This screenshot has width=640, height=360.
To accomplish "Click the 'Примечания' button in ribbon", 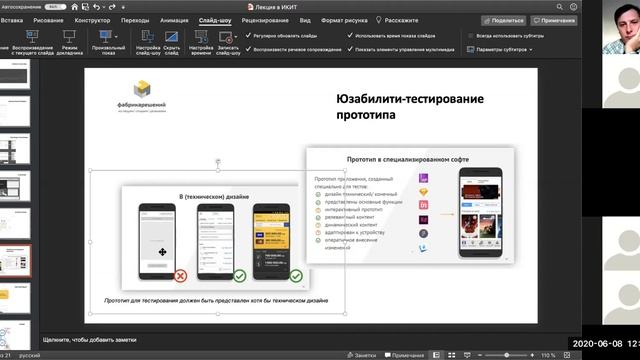I will 554,20.
